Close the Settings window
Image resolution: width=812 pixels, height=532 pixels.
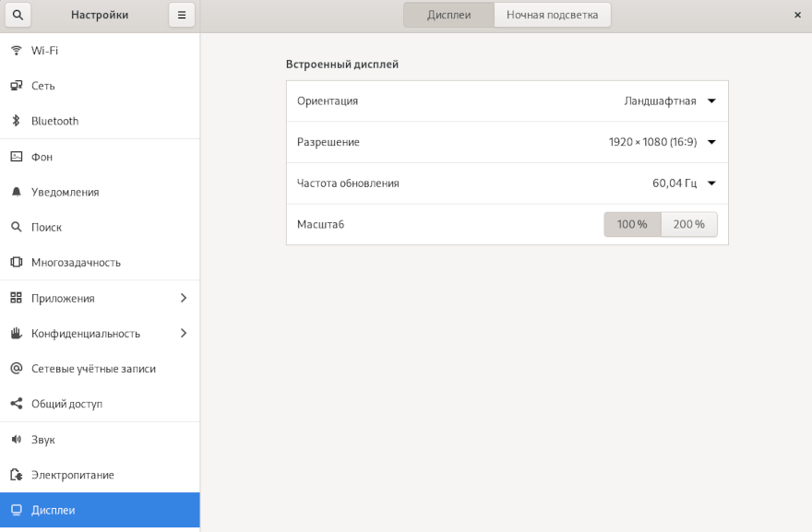click(x=797, y=15)
